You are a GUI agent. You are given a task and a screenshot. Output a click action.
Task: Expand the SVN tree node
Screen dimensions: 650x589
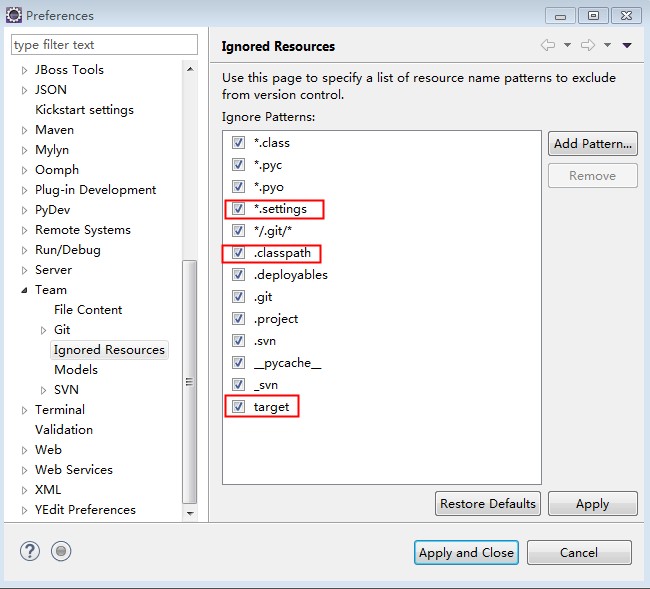coord(43,390)
